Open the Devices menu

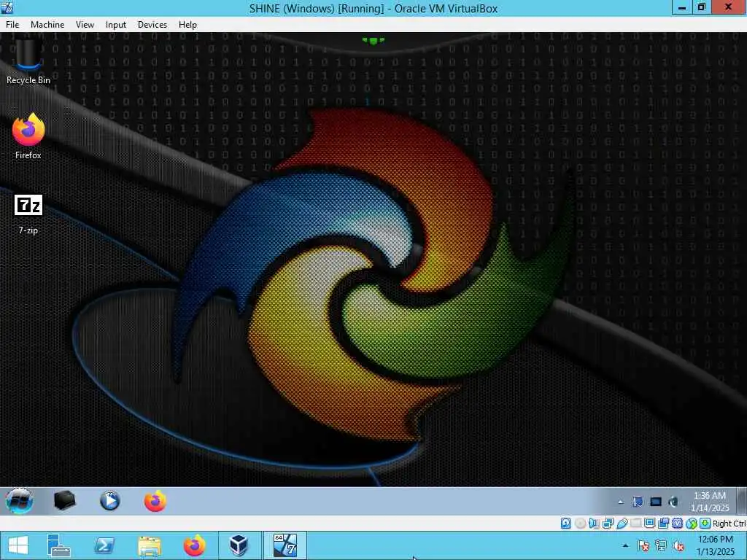(152, 24)
